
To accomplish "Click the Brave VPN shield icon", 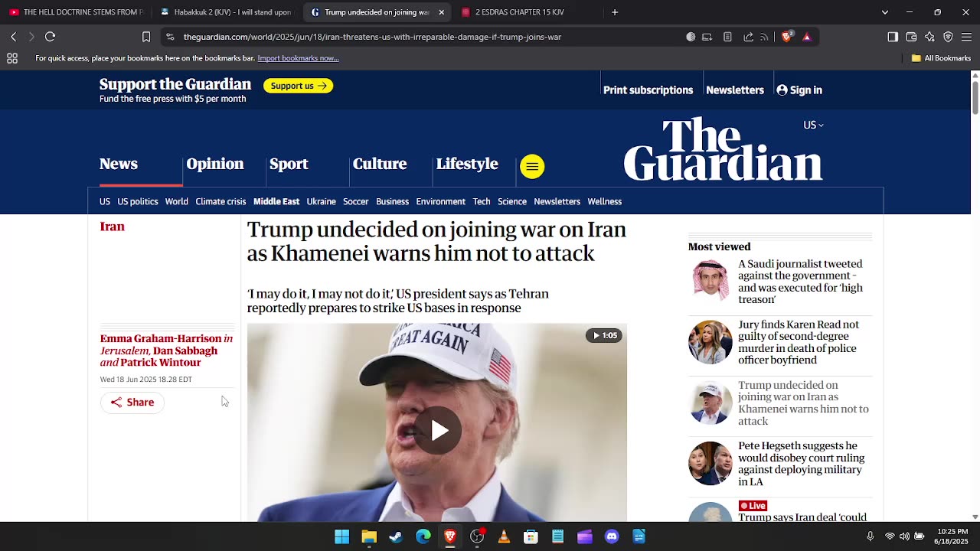I will point(948,37).
